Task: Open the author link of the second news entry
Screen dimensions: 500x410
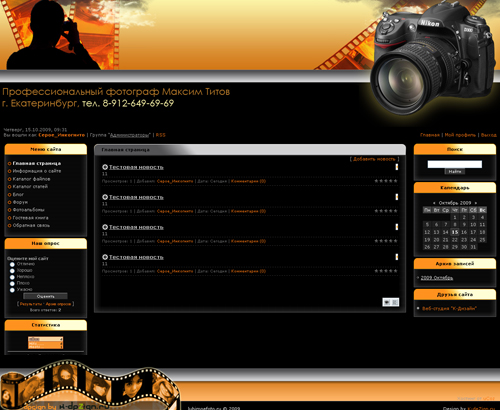Action: coord(175,211)
